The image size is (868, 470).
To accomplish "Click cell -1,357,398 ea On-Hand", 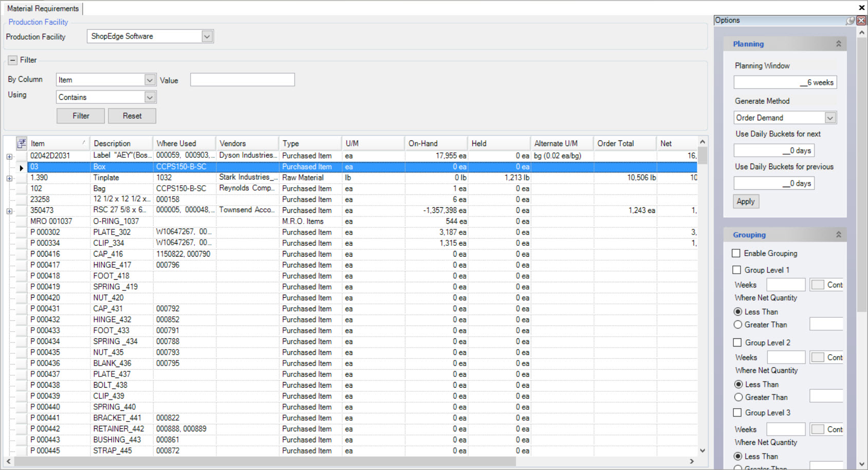I will coord(436,210).
